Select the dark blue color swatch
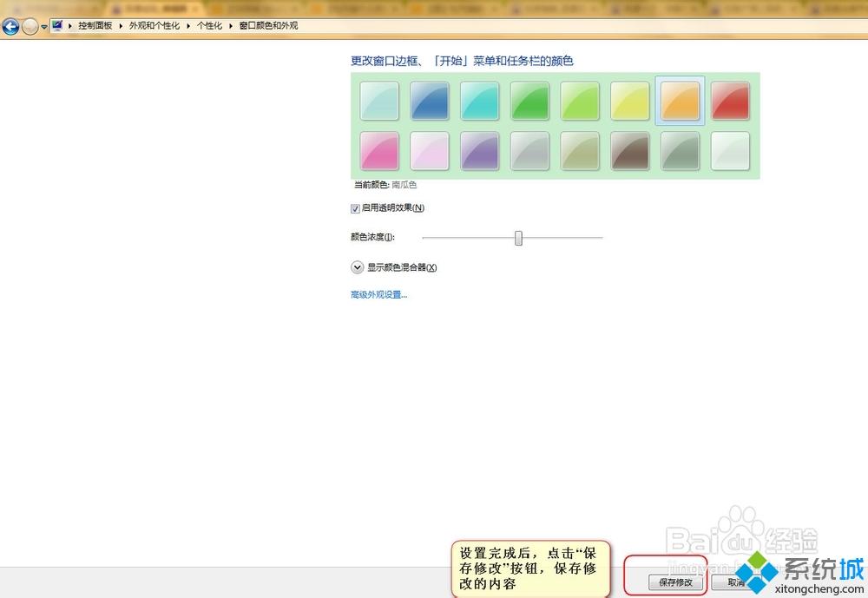 click(x=430, y=101)
